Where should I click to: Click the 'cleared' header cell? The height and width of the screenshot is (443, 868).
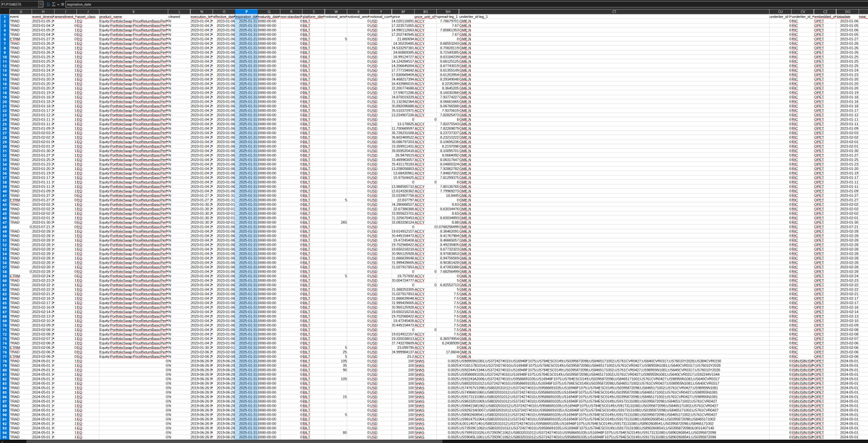coord(179,17)
